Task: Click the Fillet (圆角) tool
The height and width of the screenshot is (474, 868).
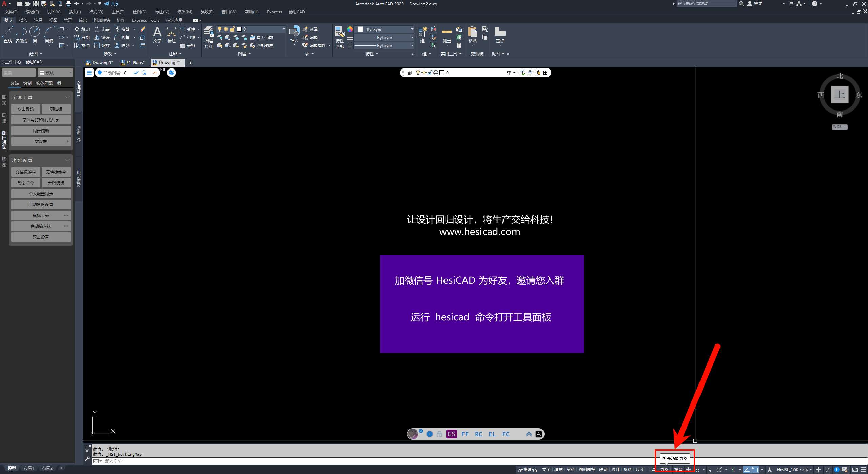Action: pos(122,37)
